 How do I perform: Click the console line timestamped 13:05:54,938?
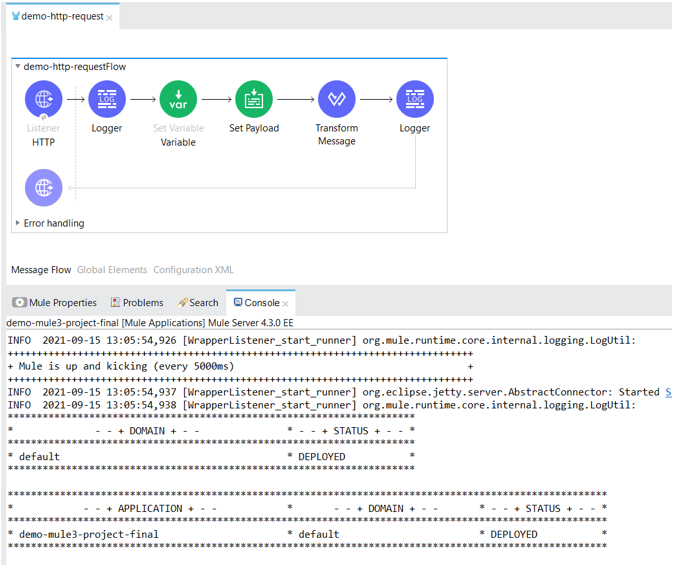pyautogui.click(x=322, y=405)
